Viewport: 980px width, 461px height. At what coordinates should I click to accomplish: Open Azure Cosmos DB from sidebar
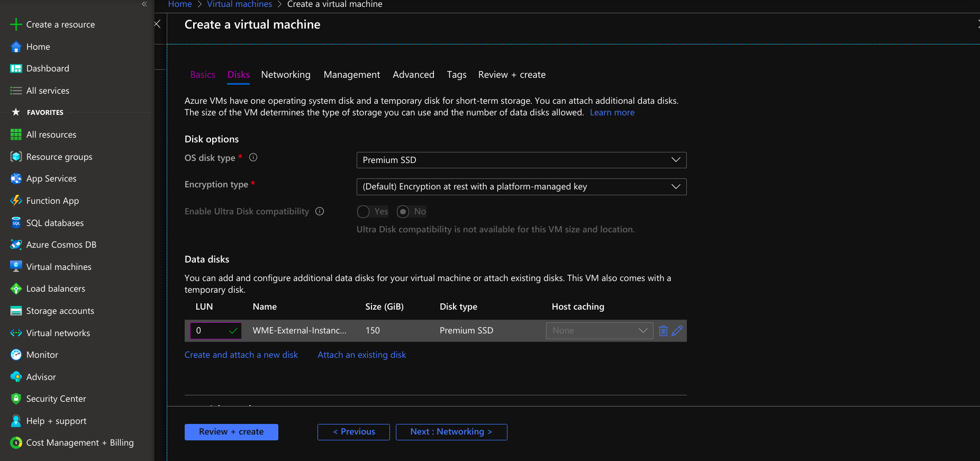61,245
